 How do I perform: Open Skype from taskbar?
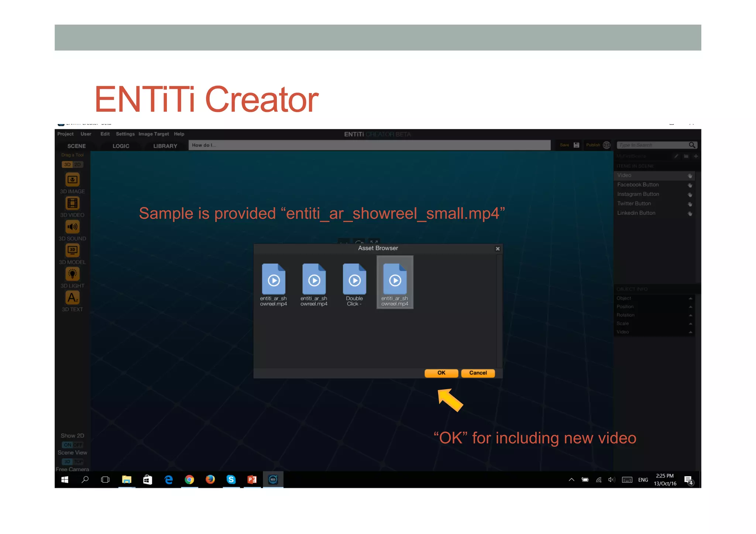tap(231, 479)
